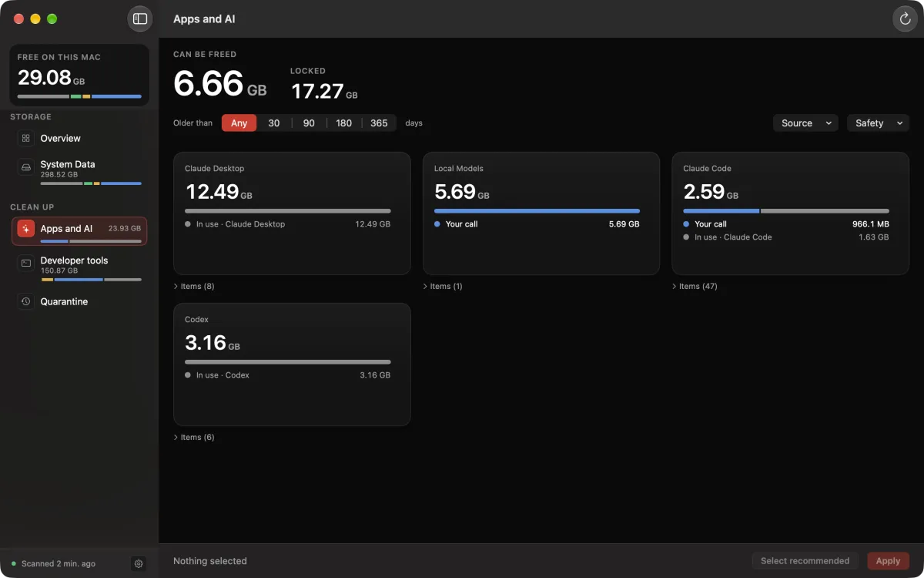Click the Developer tools terminal icon
The height and width of the screenshot is (578, 924).
point(26,264)
